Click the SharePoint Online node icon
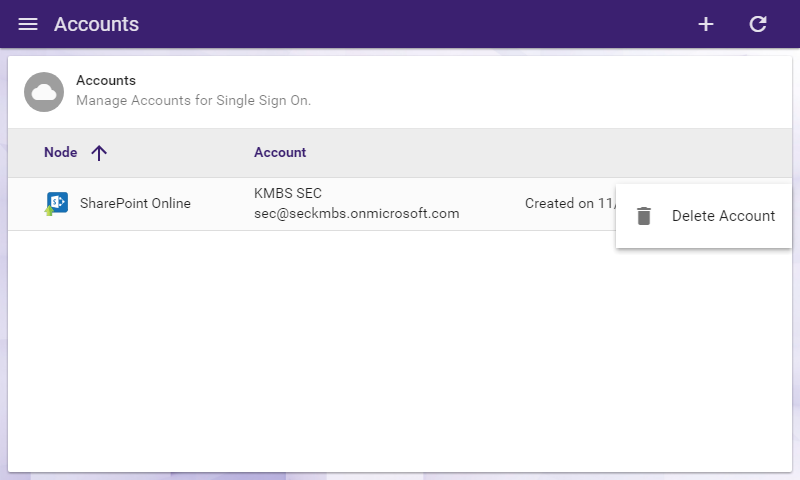 (57, 204)
